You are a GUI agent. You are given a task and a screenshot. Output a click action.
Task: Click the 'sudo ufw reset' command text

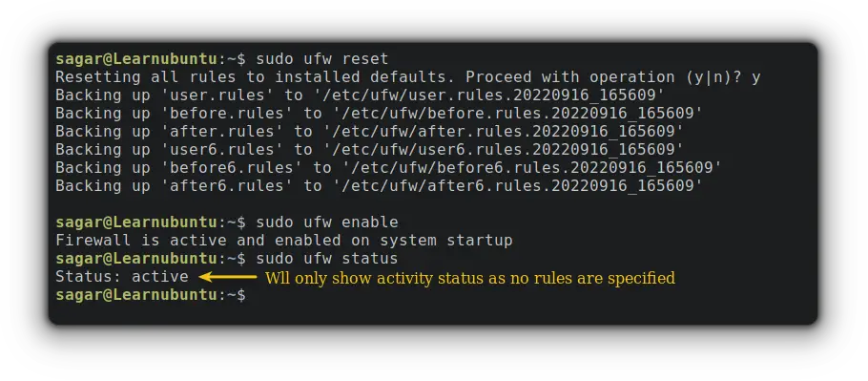pos(322,58)
